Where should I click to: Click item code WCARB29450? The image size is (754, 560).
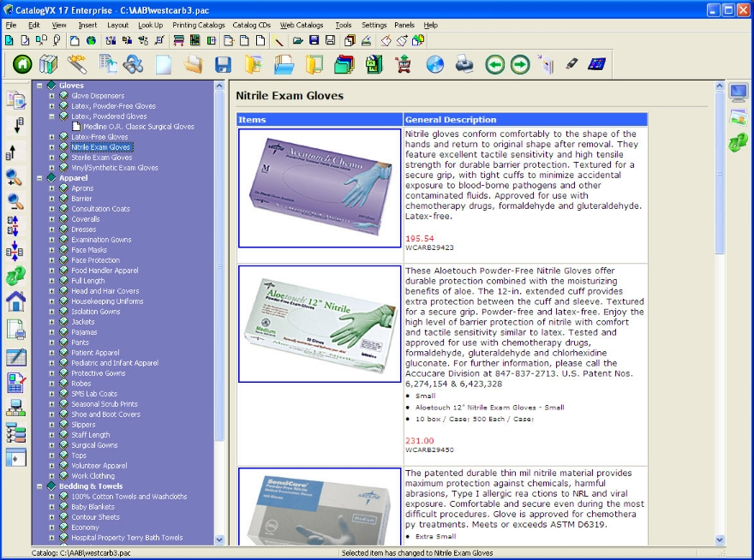429,450
